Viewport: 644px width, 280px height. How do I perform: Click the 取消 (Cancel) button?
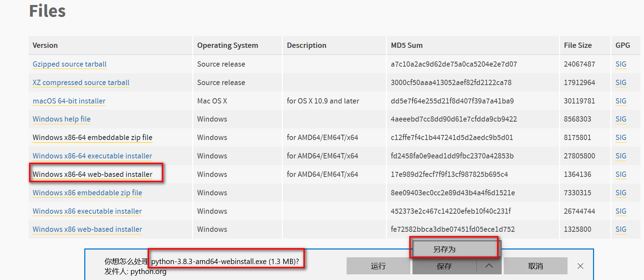coord(535,266)
